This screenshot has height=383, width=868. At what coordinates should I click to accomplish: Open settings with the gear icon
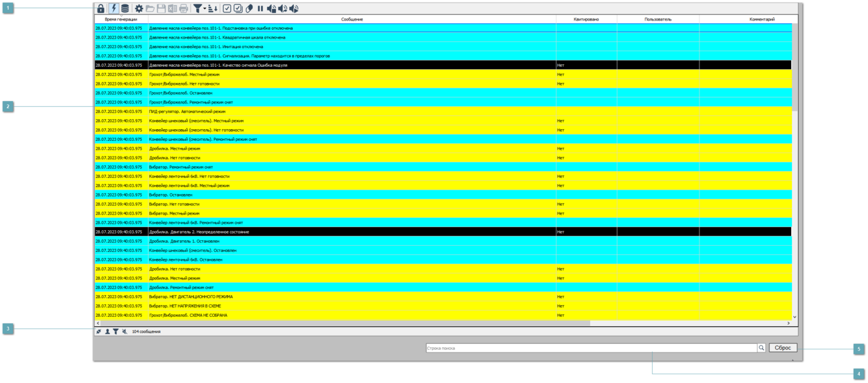tap(139, 9)
